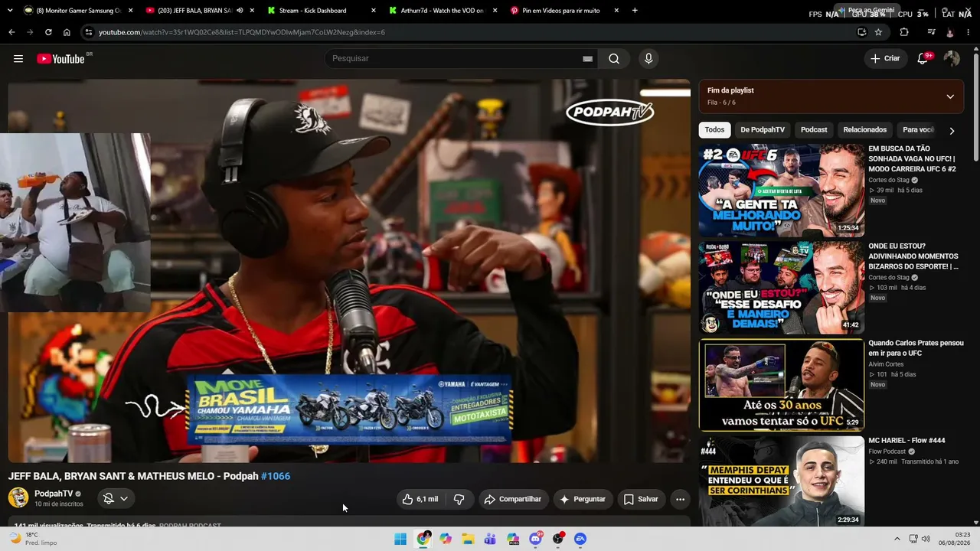Go to the YouTube home logo
This screenshot has height=551, width=980.
(x=60, y=59)
